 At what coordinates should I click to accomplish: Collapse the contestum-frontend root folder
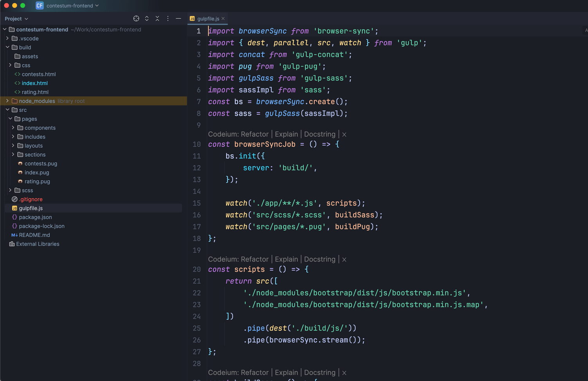[5, 29]
